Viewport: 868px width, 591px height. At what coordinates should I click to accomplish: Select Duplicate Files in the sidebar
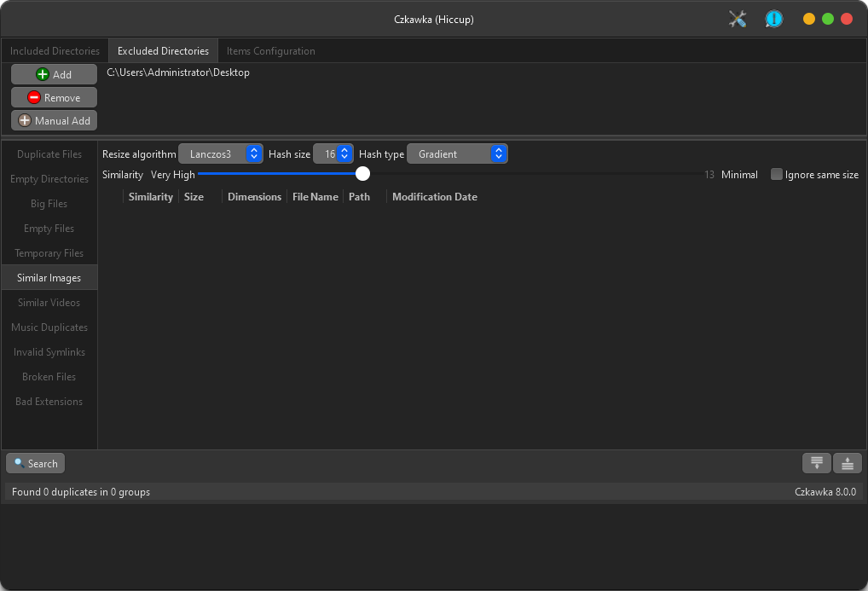pyautogui.click(x=49, y=154)
